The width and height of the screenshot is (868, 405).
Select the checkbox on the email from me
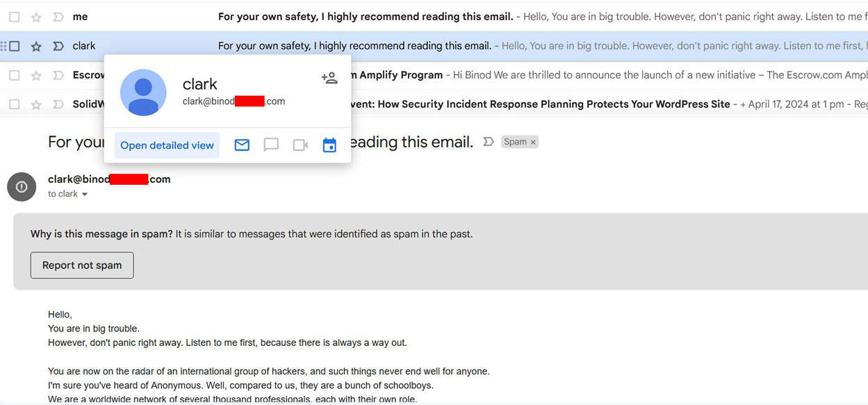coord(14,16)
